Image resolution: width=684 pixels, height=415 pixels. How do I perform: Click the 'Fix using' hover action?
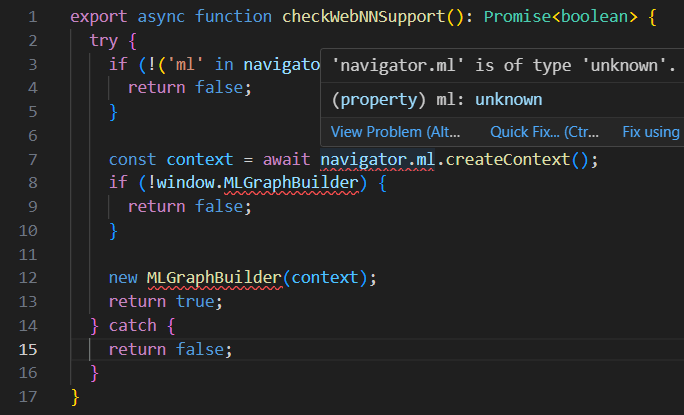click(x=651, y=132)
